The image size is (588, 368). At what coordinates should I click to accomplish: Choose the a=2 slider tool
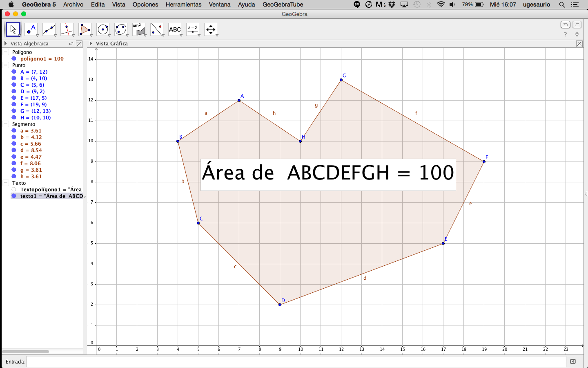point(193,29)
